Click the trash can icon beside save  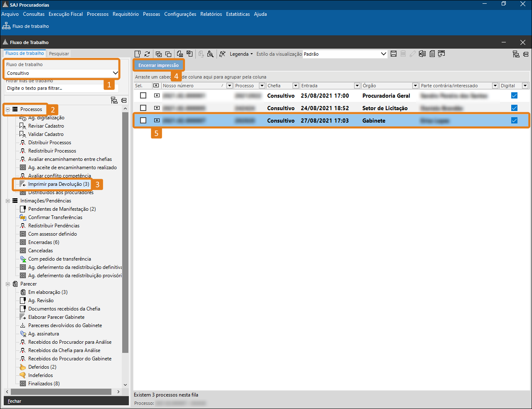[403, 54]
